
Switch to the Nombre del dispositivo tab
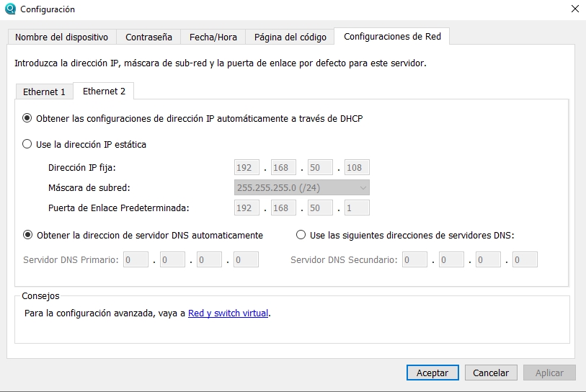click(61, 37)
